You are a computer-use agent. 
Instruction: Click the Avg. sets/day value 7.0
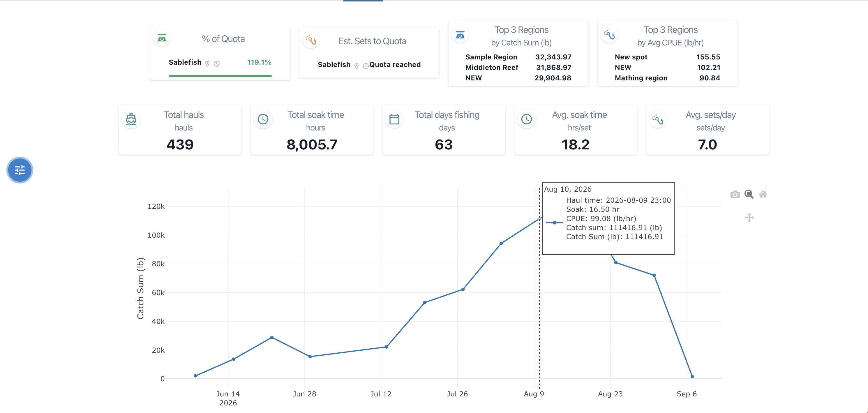707,144
